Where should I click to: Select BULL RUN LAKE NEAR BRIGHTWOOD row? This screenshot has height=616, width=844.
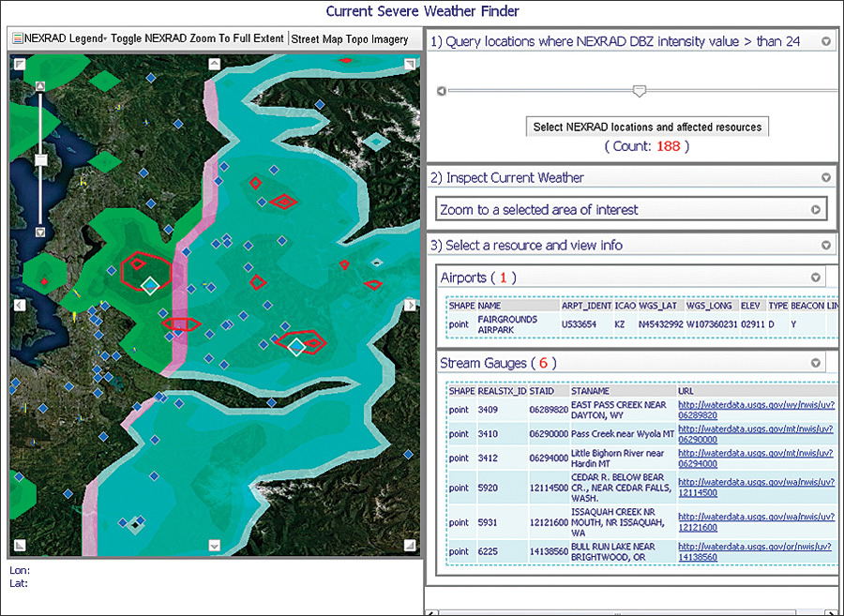click(641, 551)
